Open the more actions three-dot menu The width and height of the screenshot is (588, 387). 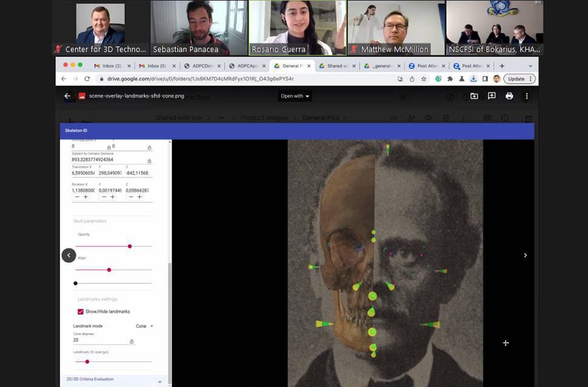[527, 96]
